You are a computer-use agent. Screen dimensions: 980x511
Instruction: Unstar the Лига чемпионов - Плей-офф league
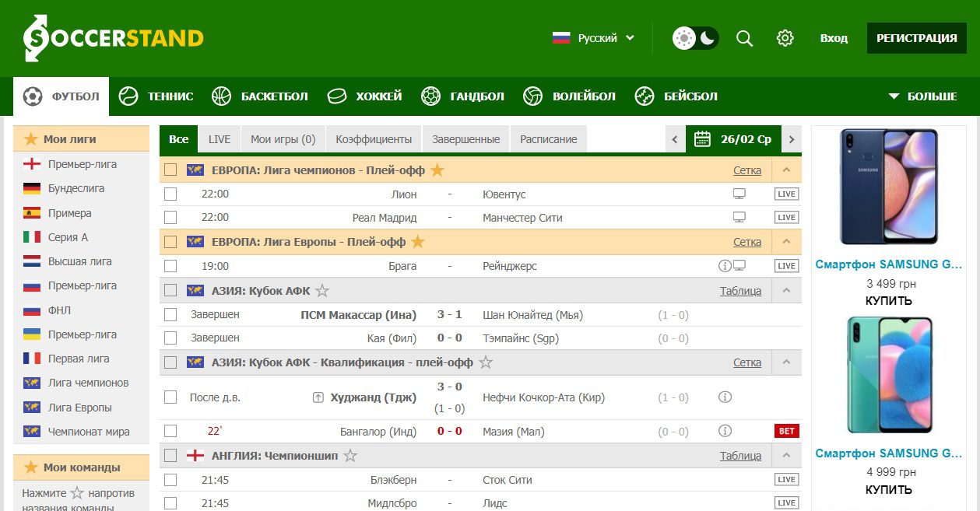pos(437,170)
